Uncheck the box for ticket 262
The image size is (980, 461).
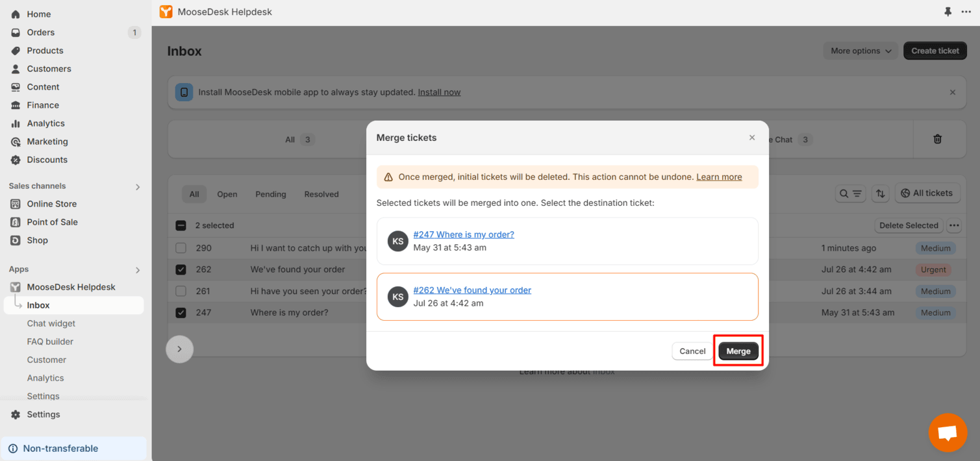(181, 269)
